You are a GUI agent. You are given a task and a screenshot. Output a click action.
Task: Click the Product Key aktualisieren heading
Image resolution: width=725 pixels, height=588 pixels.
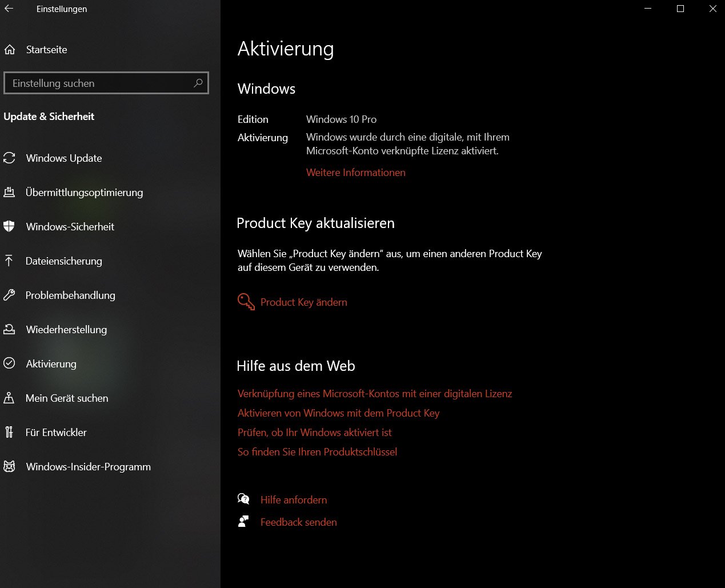316,223
